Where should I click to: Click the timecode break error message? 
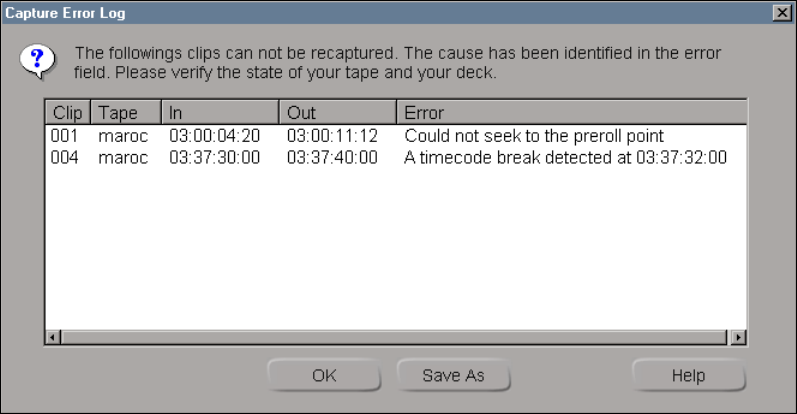click(x=565, y=157)
